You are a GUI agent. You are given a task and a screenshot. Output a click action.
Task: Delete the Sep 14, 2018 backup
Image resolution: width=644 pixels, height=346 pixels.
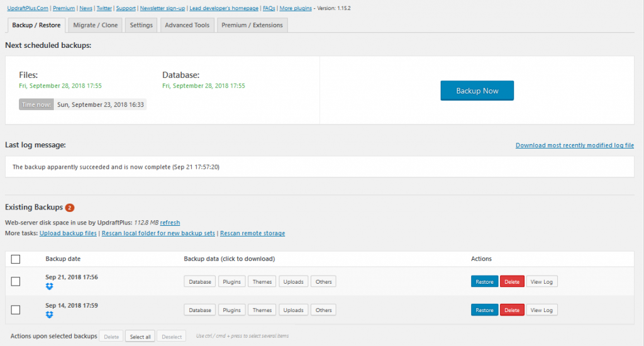click(x=512, y=310)
